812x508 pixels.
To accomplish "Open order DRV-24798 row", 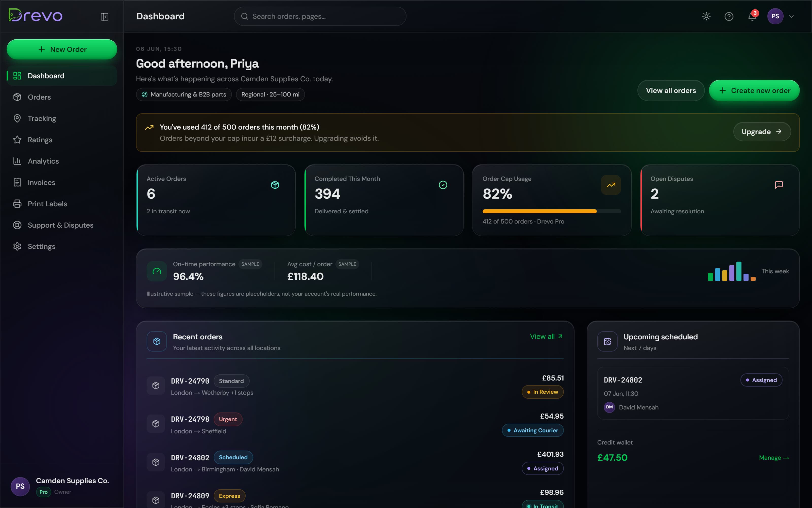I will click(355, 423).
